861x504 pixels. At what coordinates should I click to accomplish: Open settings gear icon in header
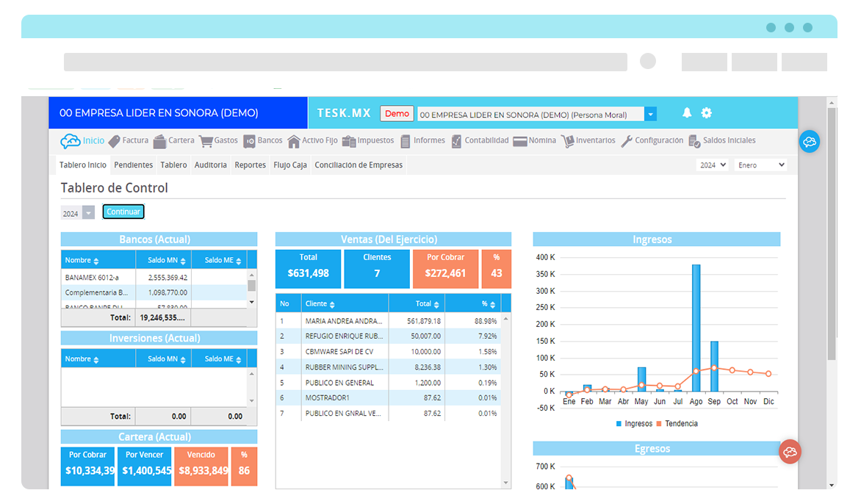pos(706,113)
